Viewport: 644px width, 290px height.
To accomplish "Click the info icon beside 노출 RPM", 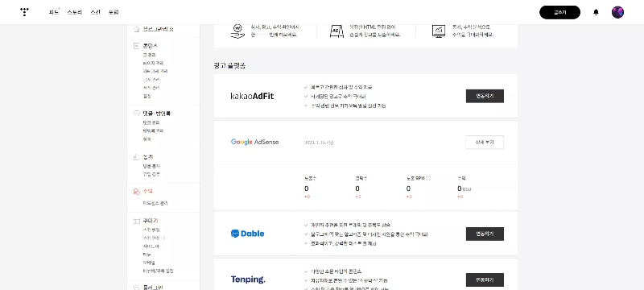I will [428, 178].
